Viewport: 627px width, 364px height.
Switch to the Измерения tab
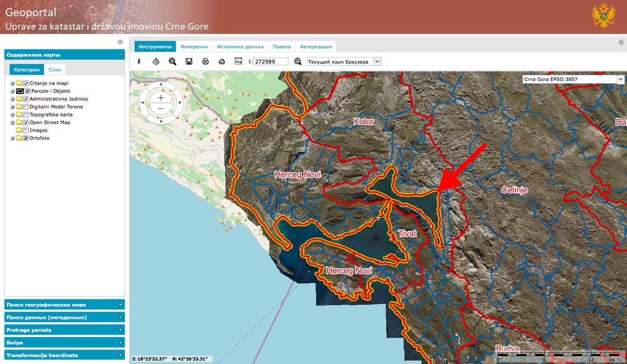point(194,46)
